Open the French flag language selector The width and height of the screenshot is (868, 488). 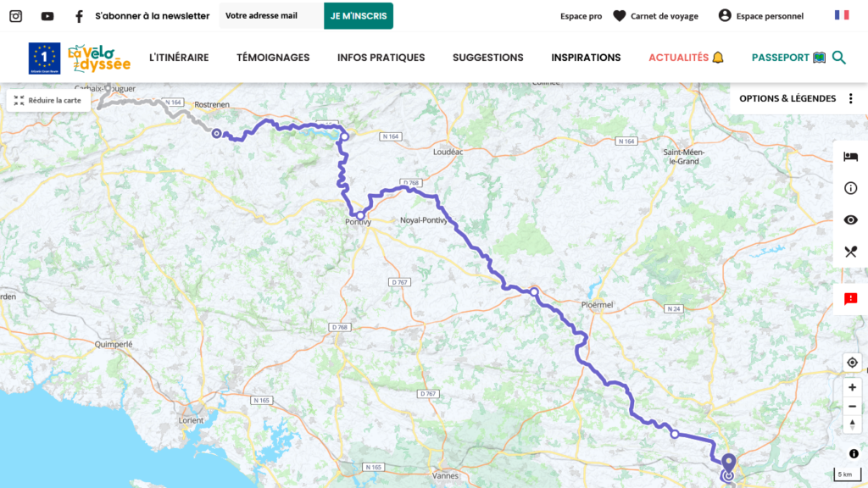[842, 15]
